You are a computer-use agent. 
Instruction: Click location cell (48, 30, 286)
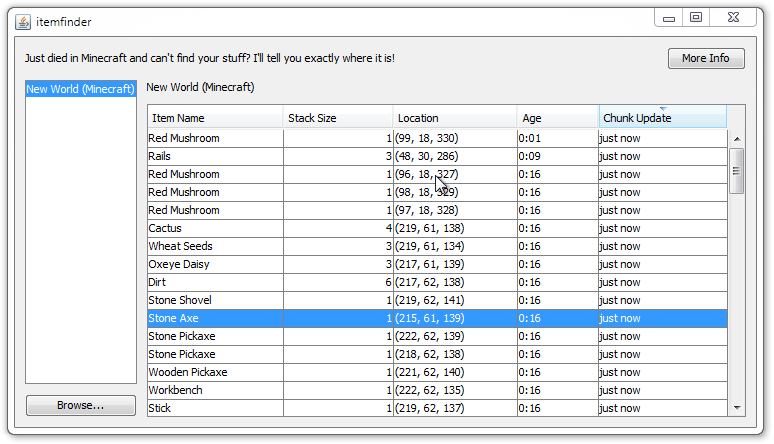(455, 156)
